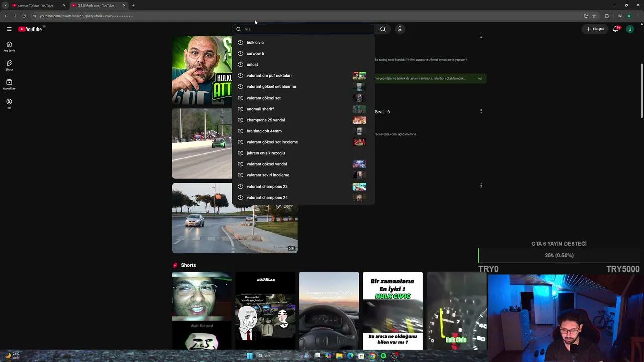Go back in browser history
Screen dimensions: 644x362
point(6,16)
